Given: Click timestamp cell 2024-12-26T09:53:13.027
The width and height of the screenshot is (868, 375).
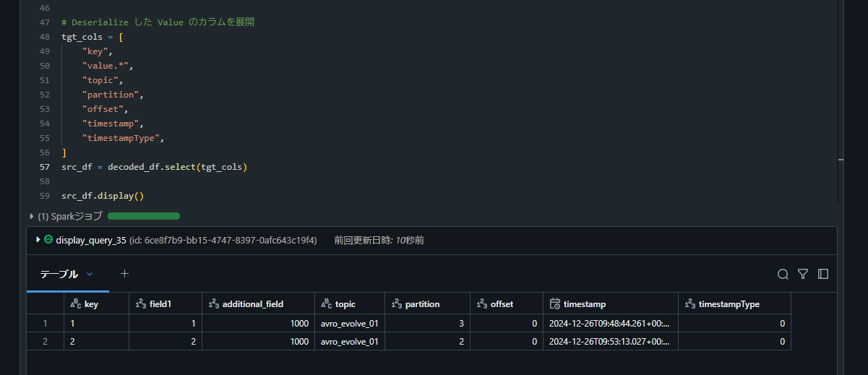Looking at the screenshot, I should click(611, 341).
